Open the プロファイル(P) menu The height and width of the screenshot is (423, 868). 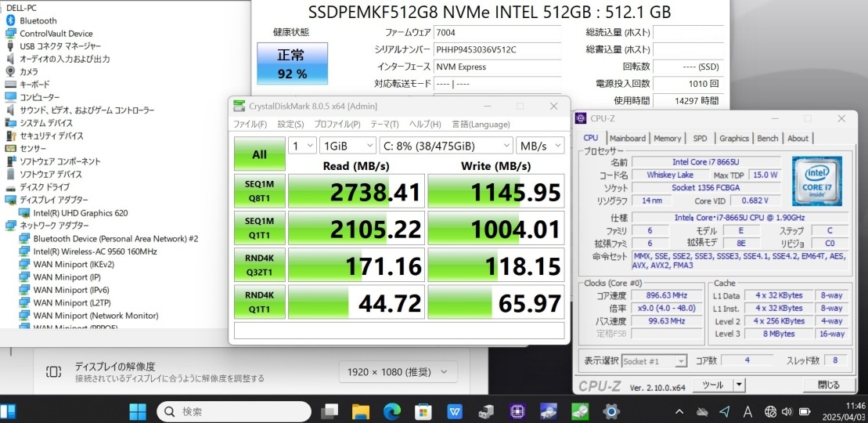[x=337, y=125]
